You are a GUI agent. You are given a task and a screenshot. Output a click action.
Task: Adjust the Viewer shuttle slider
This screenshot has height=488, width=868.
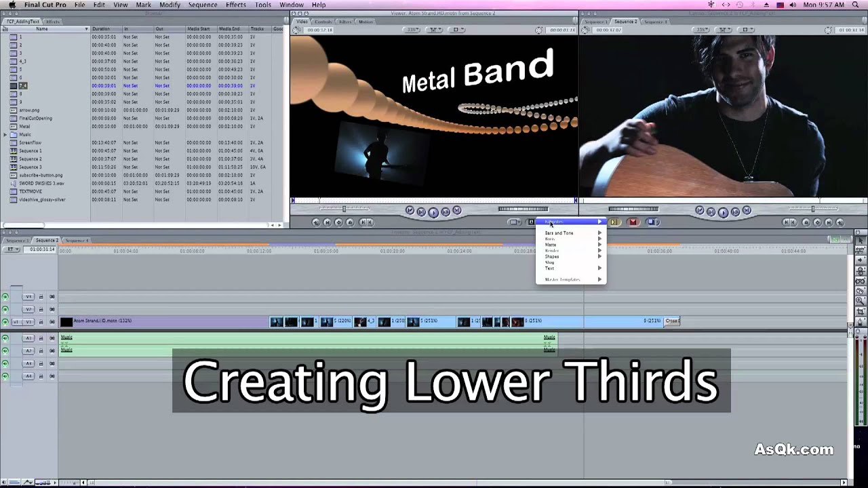pyautogui.click(x=344, y=209)
